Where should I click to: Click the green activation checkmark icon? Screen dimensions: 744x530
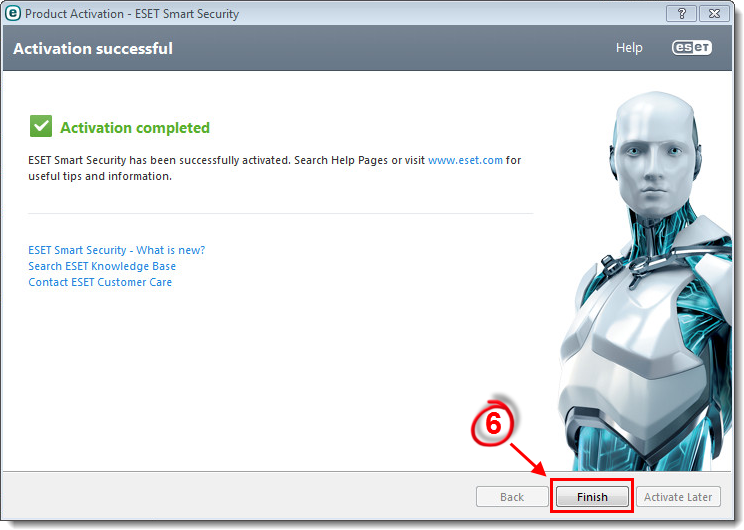41,126
